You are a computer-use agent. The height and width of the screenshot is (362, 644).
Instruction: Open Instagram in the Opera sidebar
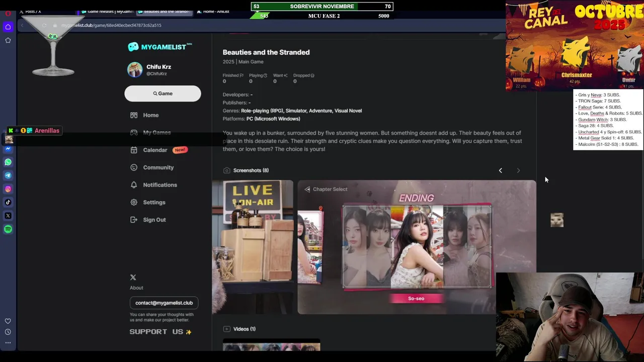click(x=8, y=189)
